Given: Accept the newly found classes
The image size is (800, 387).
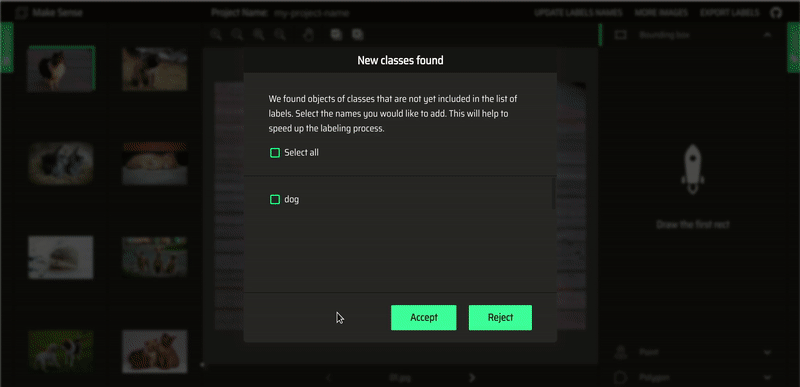Looking at the screenshot, I should [423, 317].
